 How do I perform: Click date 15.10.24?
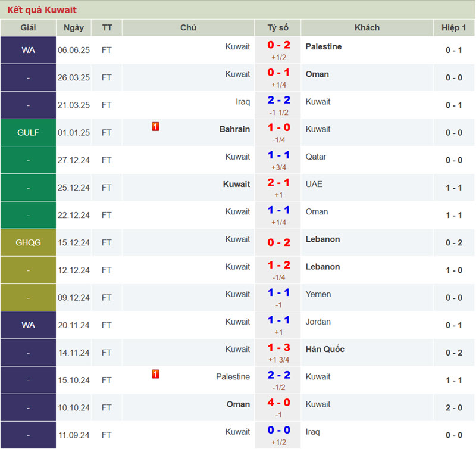click(x=74, y=380)
